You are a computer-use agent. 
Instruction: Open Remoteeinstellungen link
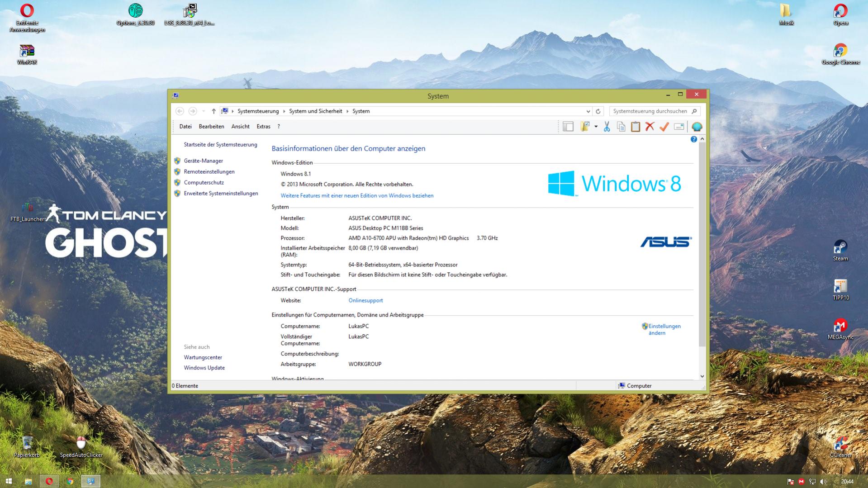coord(209,172)
